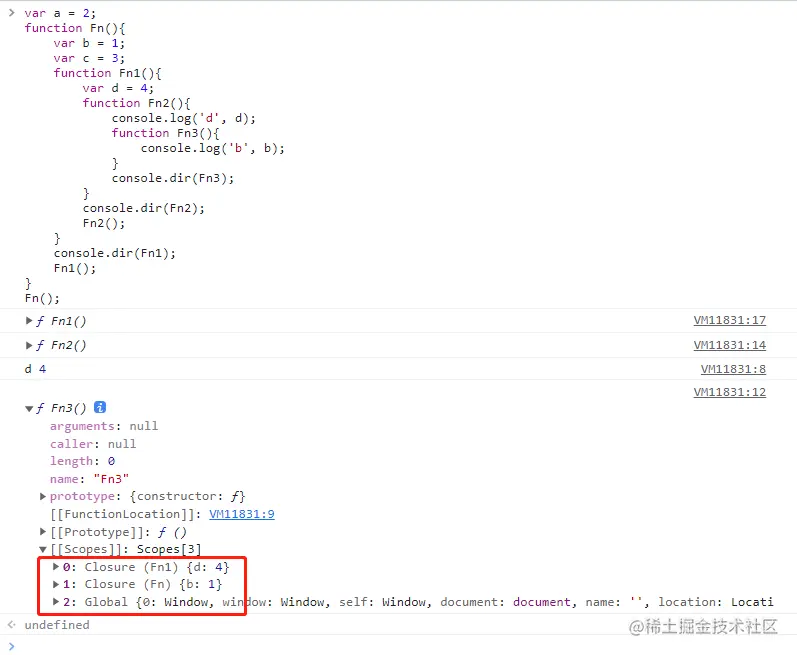
Task: Expand scope 1 Closure (Fn)
Action: [56, 584]
